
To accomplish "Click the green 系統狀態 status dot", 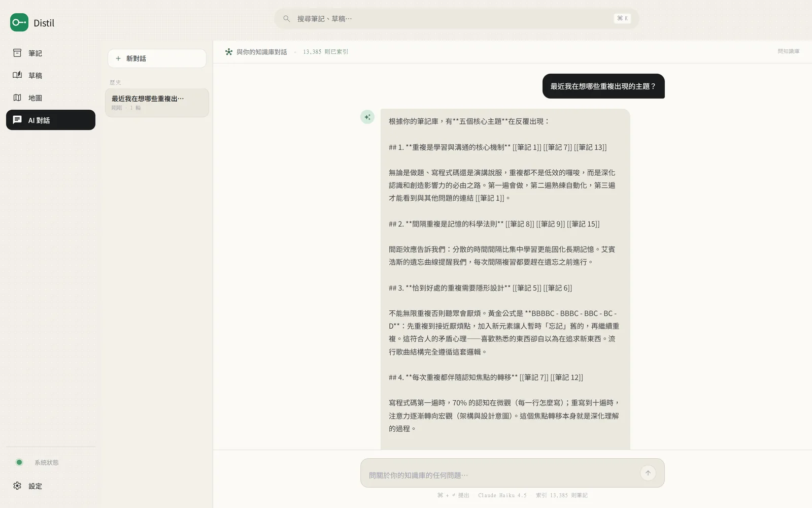I will 19,462.
